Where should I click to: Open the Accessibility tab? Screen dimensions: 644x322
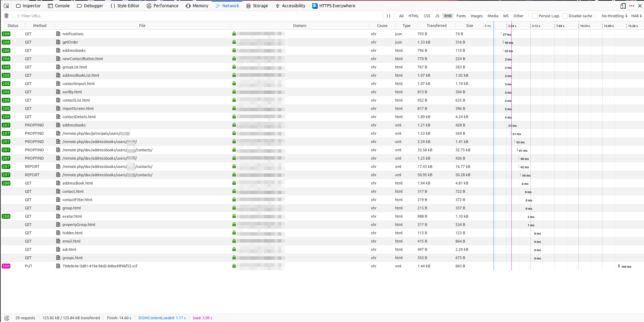(x=290, y=6)
